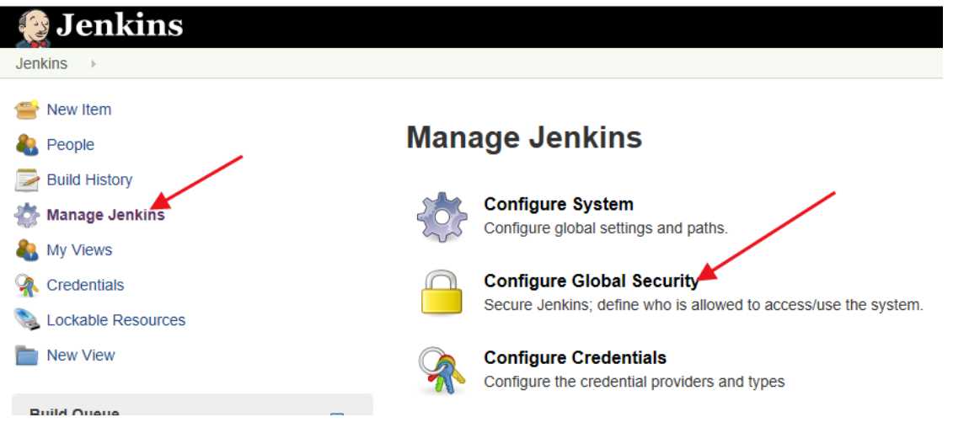Open the Manage Jenkins sidebar link

(x=105, y=215)
